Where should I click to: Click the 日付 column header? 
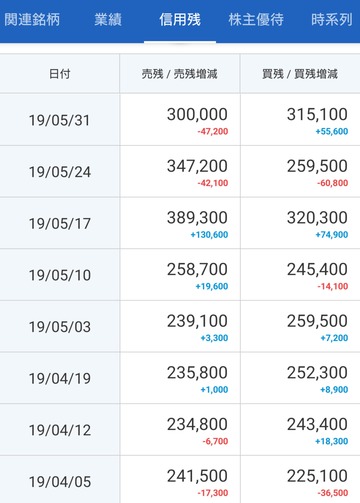click(x=60, y=74)
